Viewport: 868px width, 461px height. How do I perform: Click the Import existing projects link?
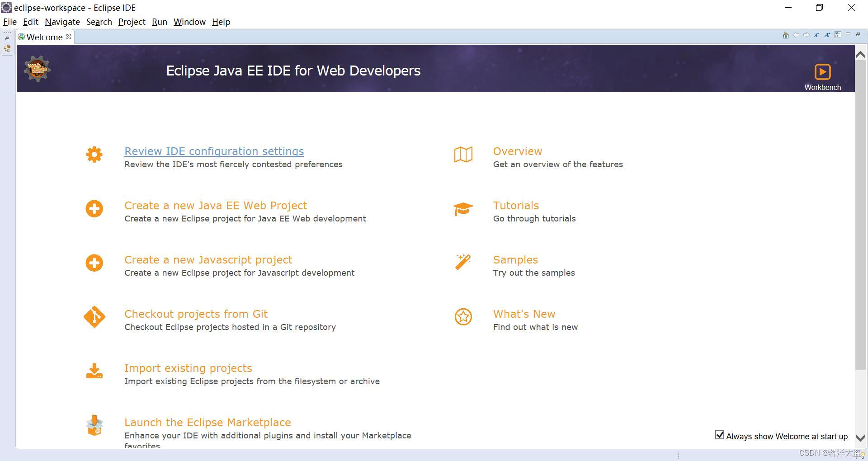click(x=188, y=368)
